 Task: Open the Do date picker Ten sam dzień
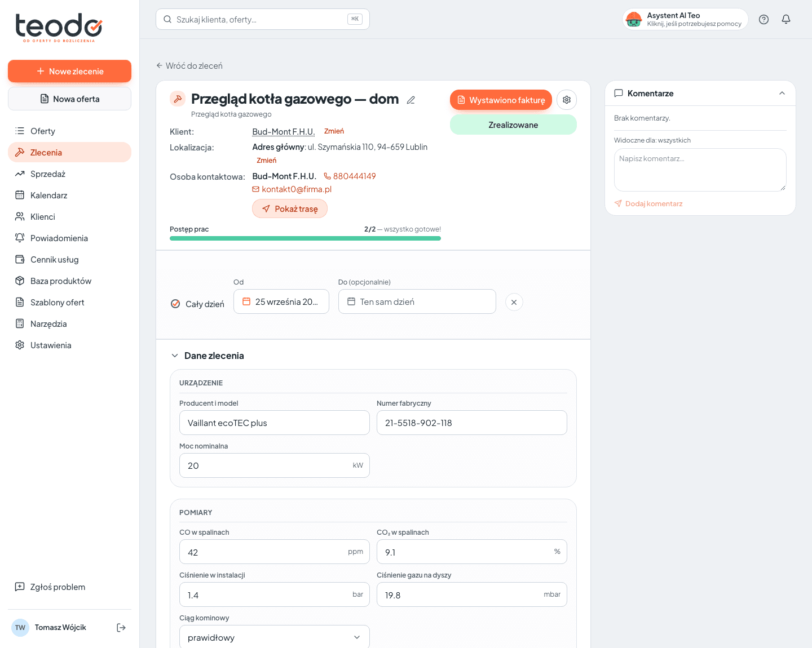pos(417,301)
